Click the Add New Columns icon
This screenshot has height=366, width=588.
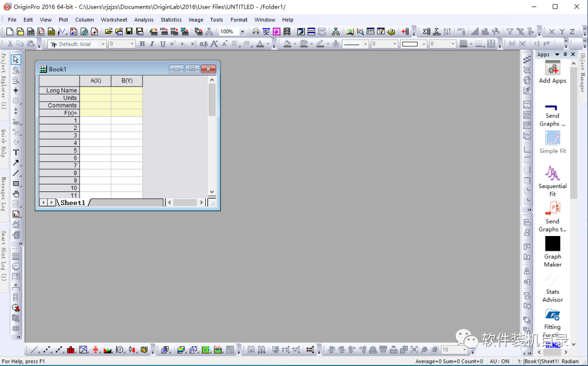click(405, 32)
